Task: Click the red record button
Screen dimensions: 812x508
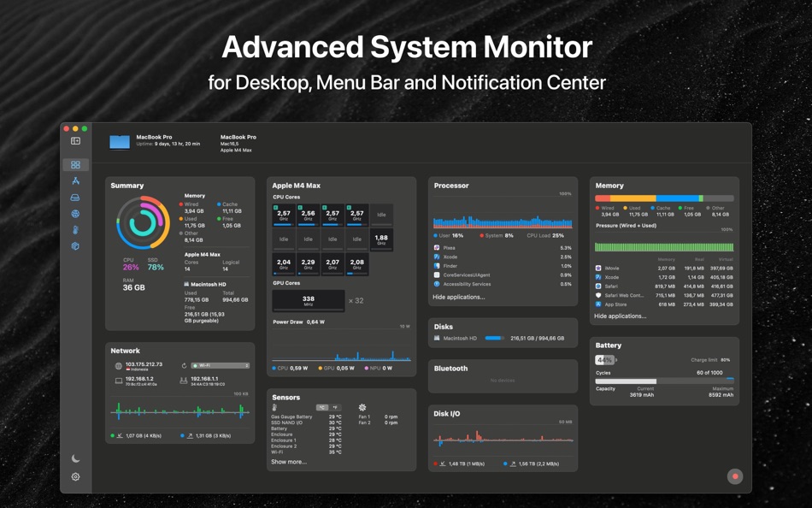Action: 735,476
